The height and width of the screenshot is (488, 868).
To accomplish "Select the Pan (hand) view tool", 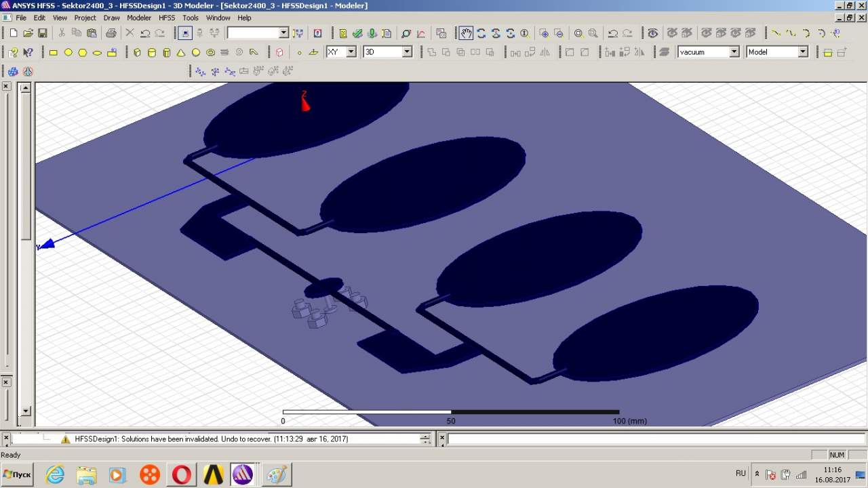I will pos(466,33).
